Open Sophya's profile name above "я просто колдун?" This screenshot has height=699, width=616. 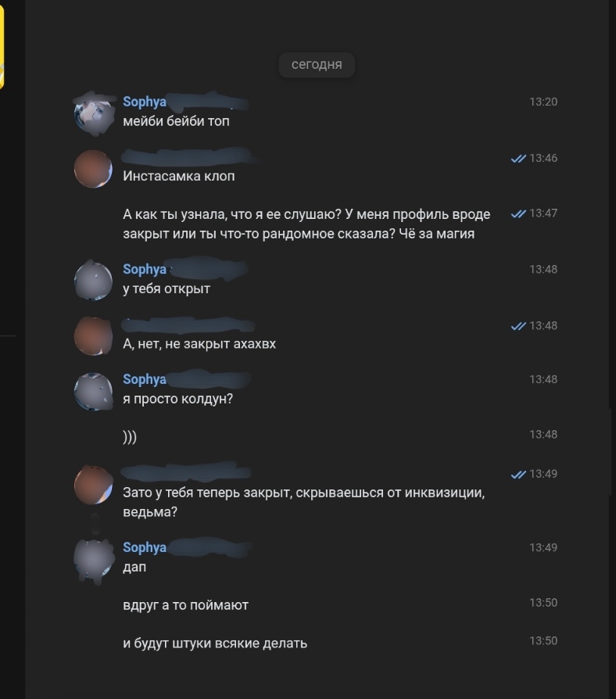145,379
